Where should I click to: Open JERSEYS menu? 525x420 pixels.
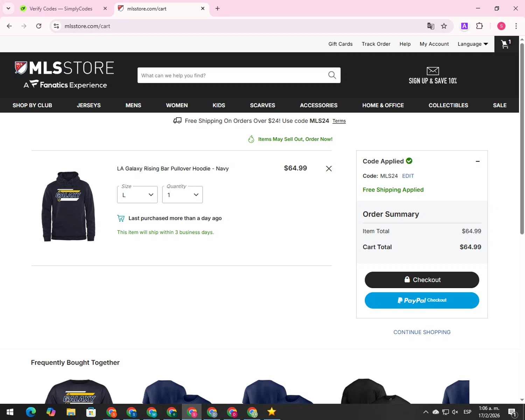[x=89, y=105]
